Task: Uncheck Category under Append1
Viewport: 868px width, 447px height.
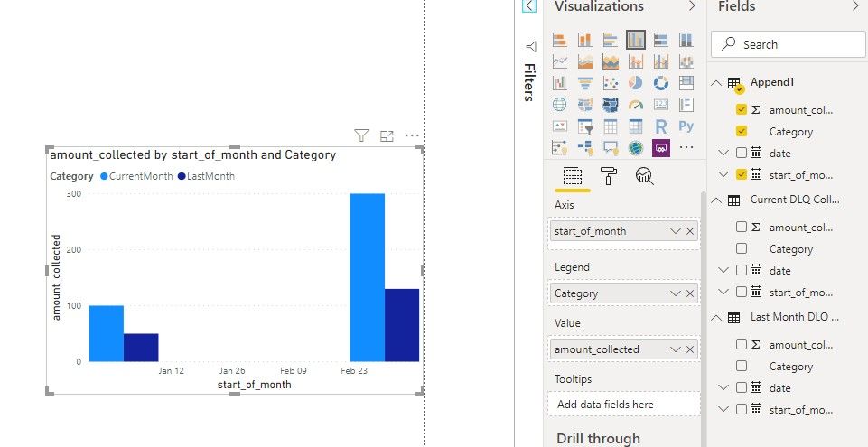Action: [742, 131]
